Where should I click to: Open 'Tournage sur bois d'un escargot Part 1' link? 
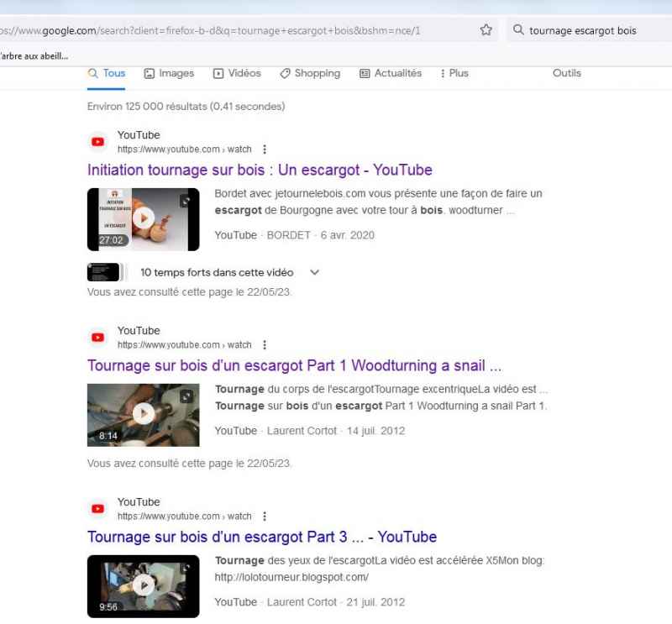coord(295,365)
